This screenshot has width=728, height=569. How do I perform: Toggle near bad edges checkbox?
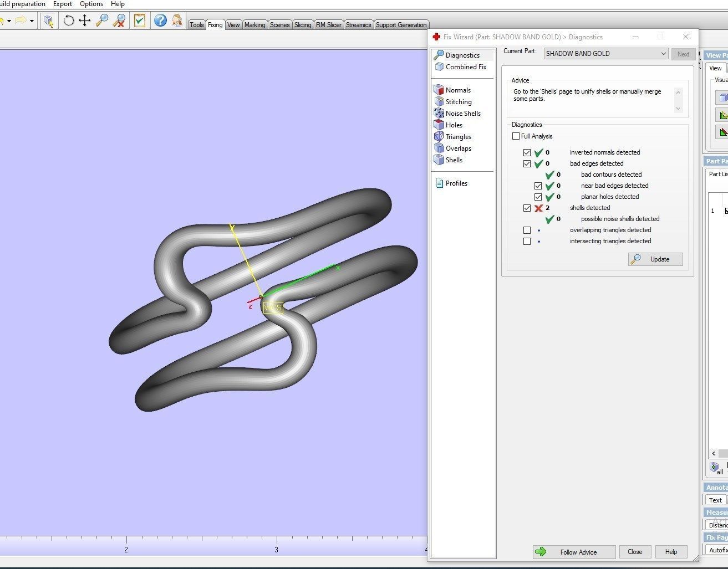[538, 186]
